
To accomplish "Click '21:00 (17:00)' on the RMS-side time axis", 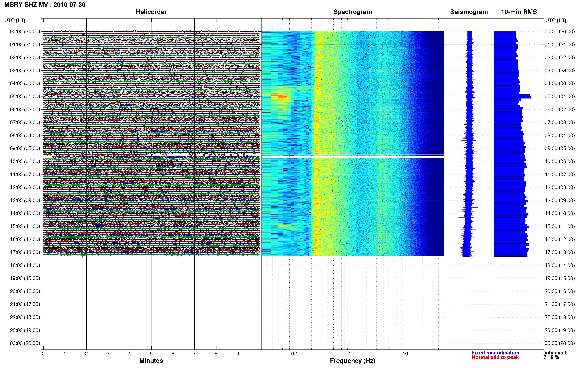I will (x=560, y=304).
